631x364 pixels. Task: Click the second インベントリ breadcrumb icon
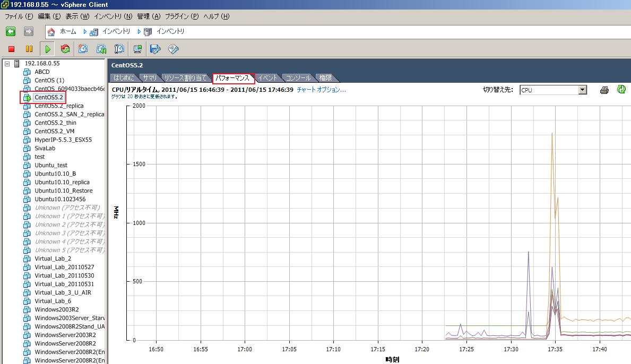pyautogui.click(x=148, y=32)
